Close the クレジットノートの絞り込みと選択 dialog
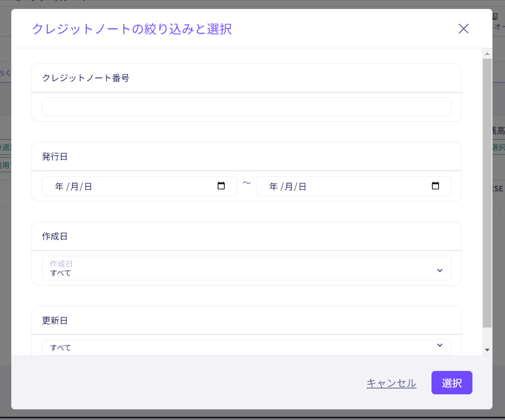Viewport: 505px width, 420px height. coord(464,29)
